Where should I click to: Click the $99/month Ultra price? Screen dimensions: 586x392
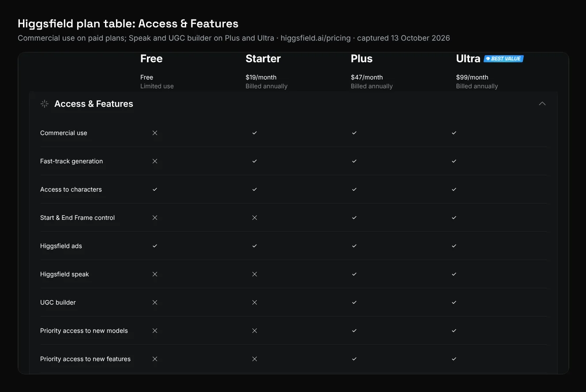click(x=472, y=77)
